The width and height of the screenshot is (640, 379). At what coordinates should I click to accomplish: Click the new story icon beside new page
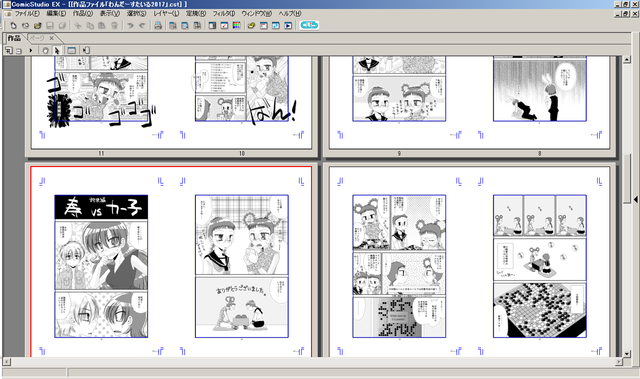(x=25, y=26)
